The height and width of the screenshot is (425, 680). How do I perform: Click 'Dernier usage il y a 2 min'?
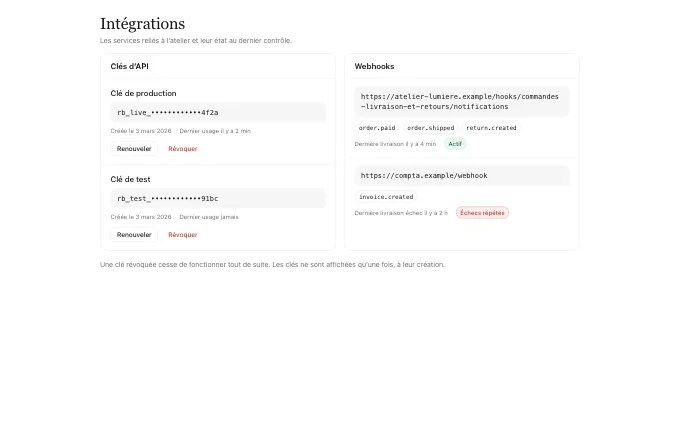point(215,131)
